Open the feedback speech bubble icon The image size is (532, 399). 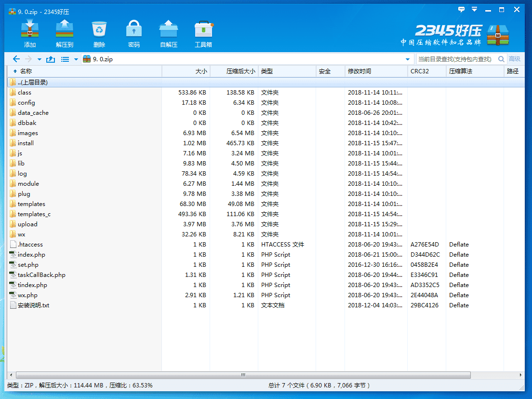tap(461, 9)
